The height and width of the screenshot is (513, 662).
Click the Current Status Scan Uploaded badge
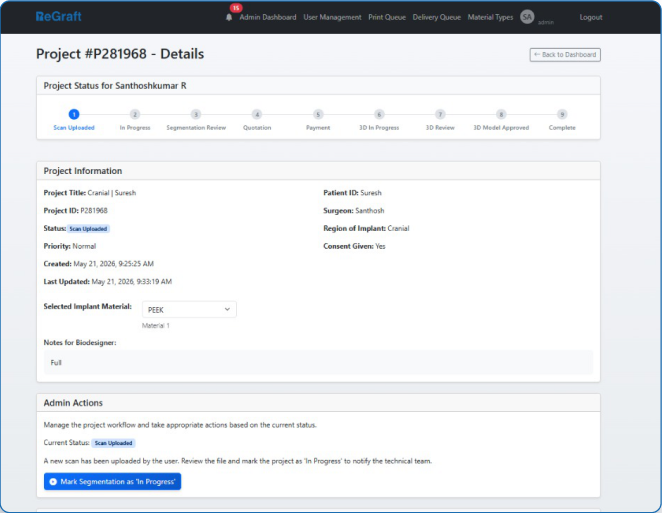pyautogui.click(x=114, y=443)
